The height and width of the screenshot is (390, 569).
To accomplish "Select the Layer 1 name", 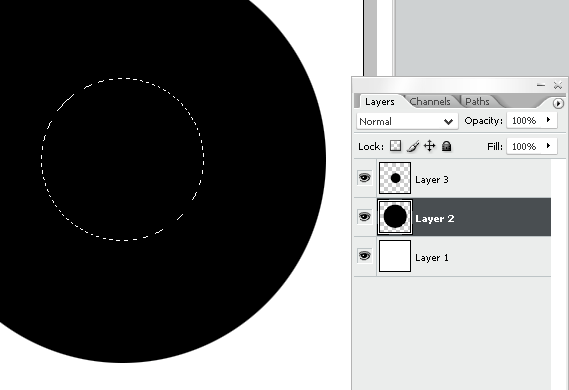I will click(x=432, y=258).
